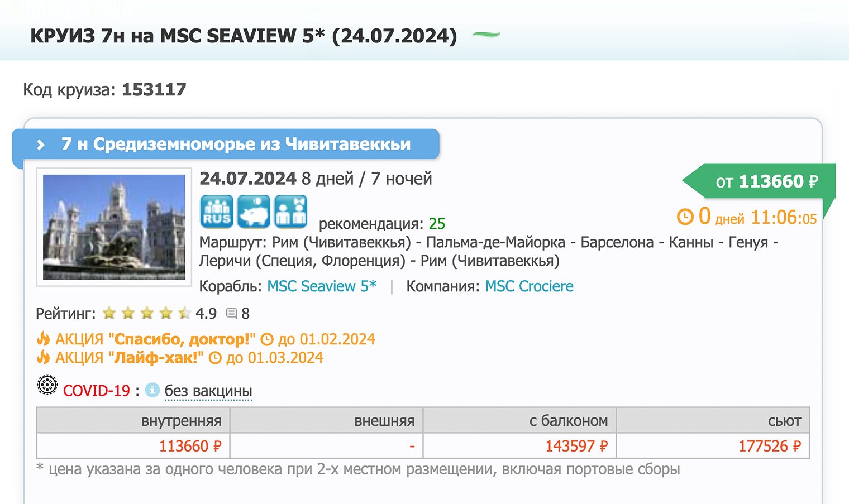Click the flame icon for Спасибо, доктор promo
Viewport: 849px width, 504px height.
[x=44, y=338]
